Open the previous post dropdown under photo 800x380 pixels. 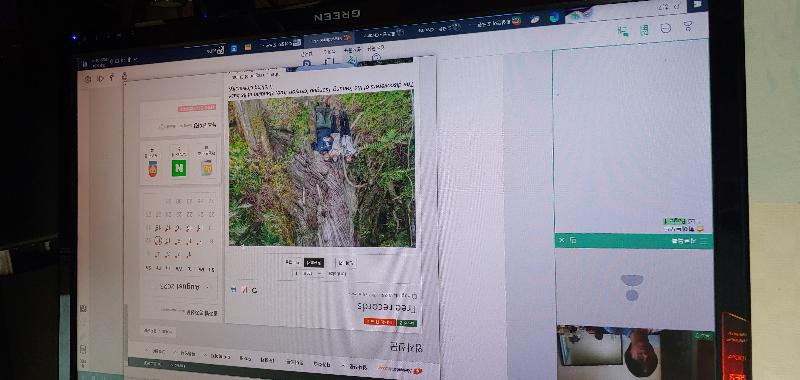[x=291, y=262]
